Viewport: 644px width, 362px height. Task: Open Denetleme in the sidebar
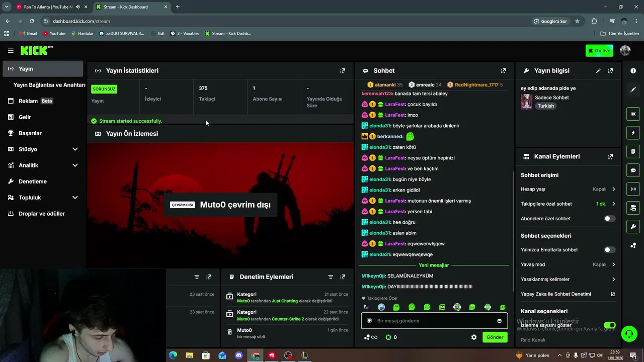[43, 182]
